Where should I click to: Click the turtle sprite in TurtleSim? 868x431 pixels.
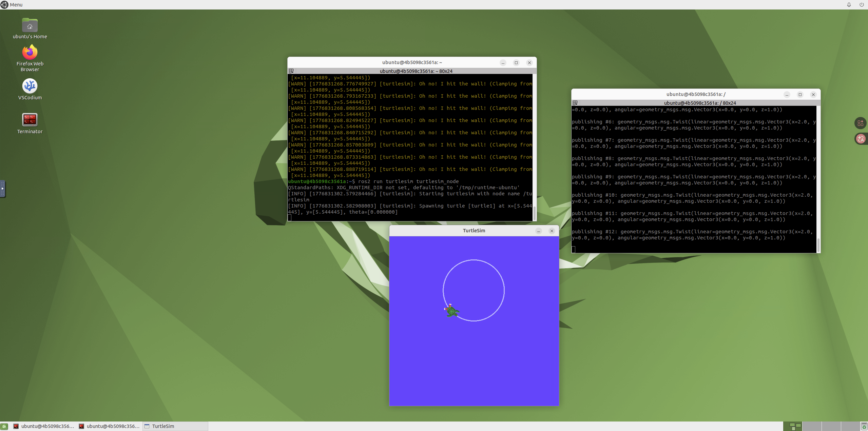click(x=451, y=311)
